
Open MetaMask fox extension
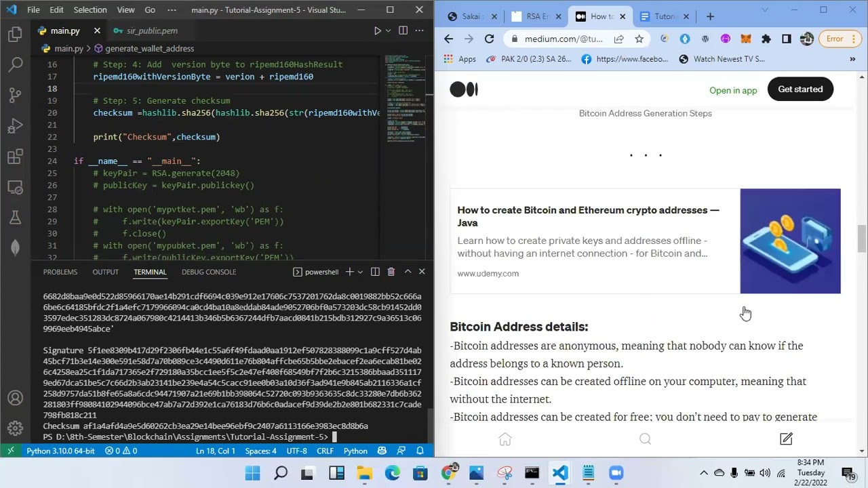746,39
